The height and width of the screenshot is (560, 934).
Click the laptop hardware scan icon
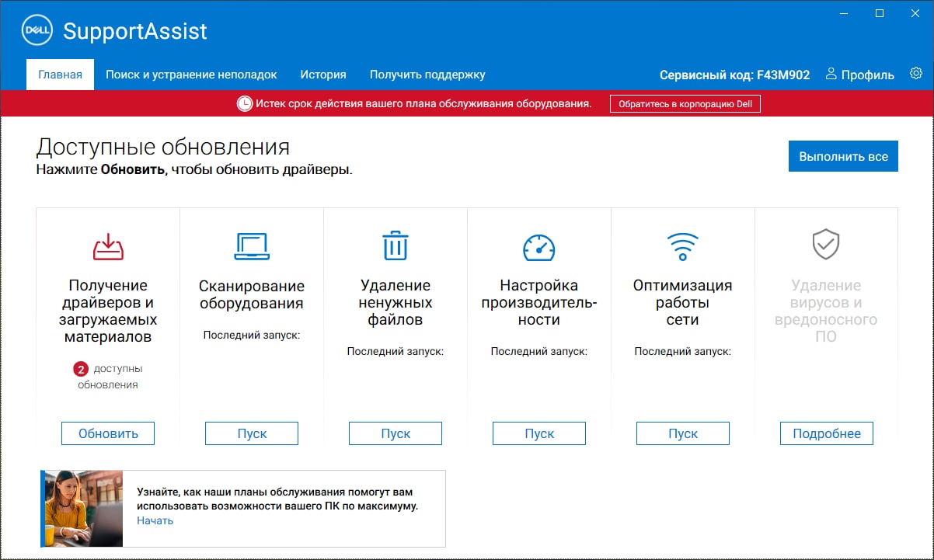tap(252, 246)
